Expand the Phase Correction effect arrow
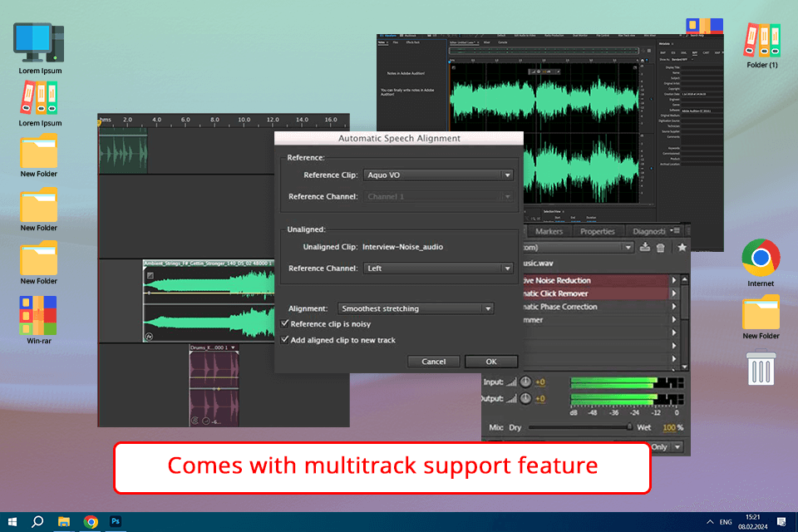 674,307
